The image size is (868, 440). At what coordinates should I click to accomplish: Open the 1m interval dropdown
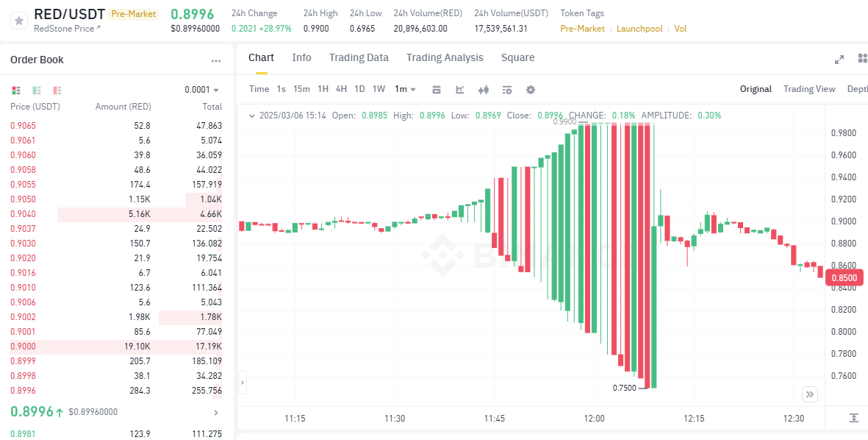[405, 89]
